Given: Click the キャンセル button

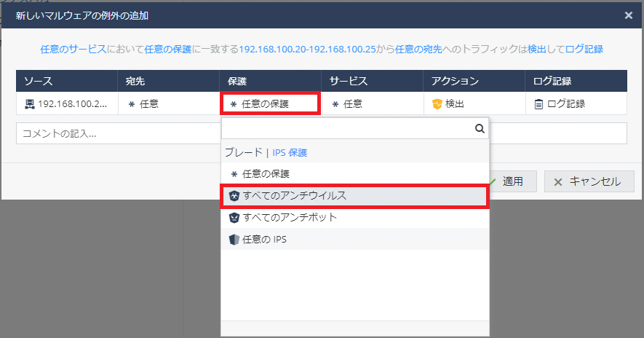Looking at the screenshot, I should click(589, 181).
